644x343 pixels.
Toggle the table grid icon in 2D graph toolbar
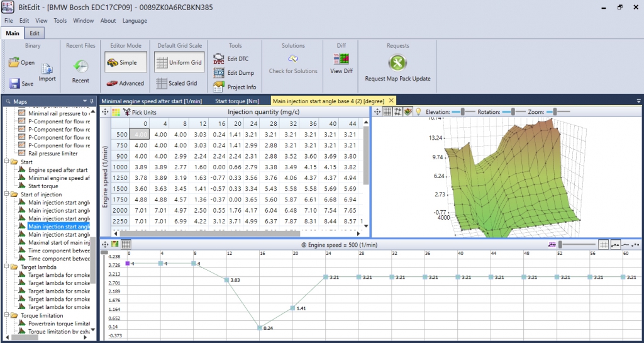[x=126, y=244]
